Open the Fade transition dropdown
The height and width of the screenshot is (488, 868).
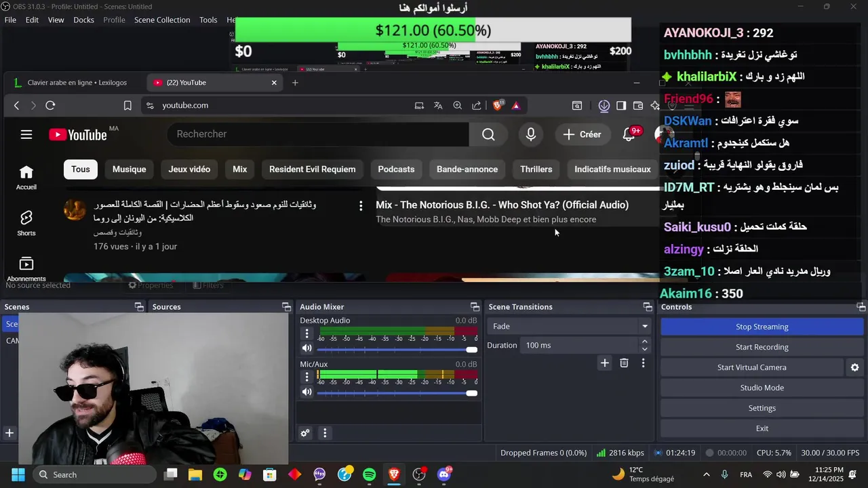click(569, 326)
